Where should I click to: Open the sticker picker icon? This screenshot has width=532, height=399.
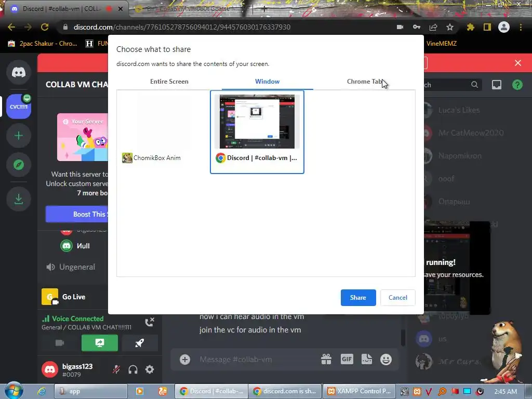pyautogui.click(x=366, y=360)
